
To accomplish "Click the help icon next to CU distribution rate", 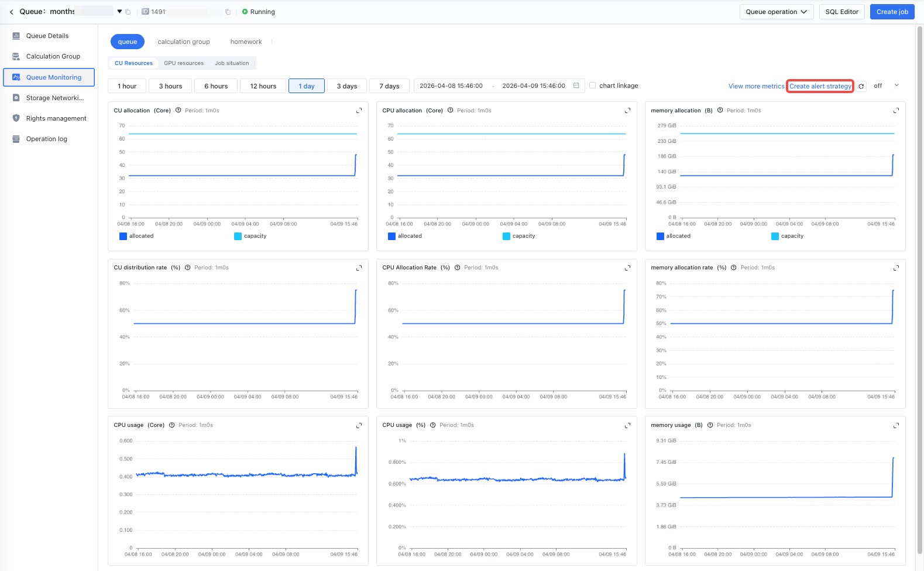I will tap(188, 268).
